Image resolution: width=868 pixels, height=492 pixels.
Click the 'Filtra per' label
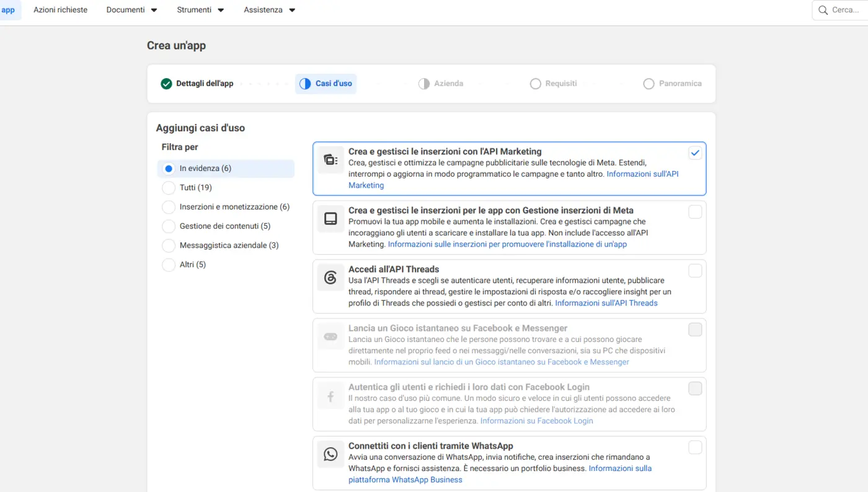180,147
